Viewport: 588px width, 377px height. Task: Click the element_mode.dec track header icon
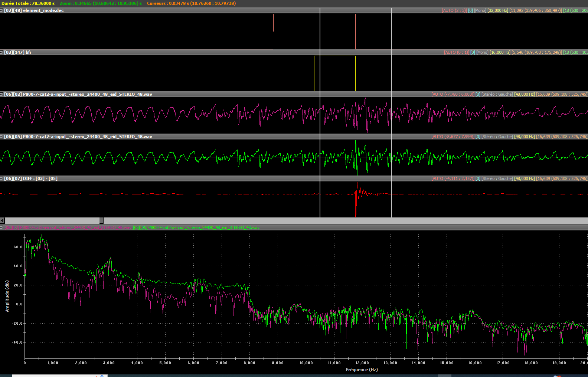click(1, 10)
